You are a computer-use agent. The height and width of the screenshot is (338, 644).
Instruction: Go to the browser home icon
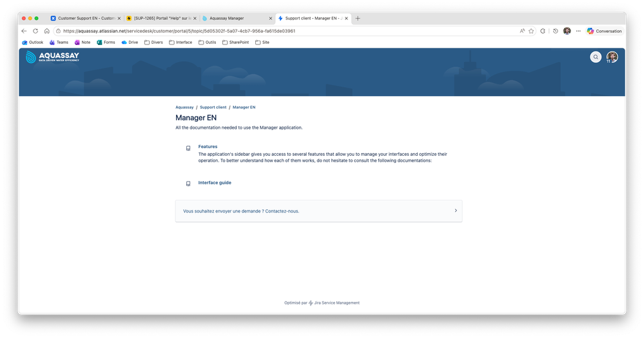tap(47, 31)
